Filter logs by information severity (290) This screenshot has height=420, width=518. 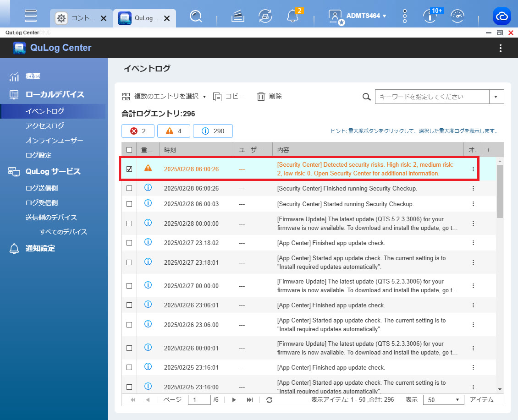(213, 131)
